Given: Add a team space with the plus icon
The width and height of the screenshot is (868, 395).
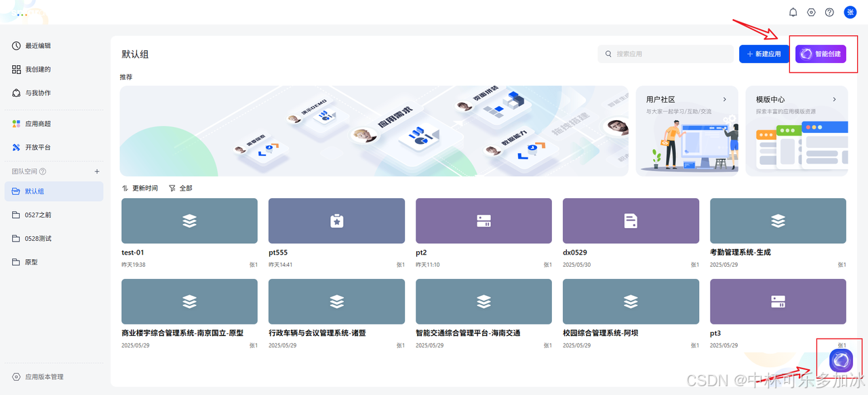Looking at the screenshot, I should pos(97,172).
